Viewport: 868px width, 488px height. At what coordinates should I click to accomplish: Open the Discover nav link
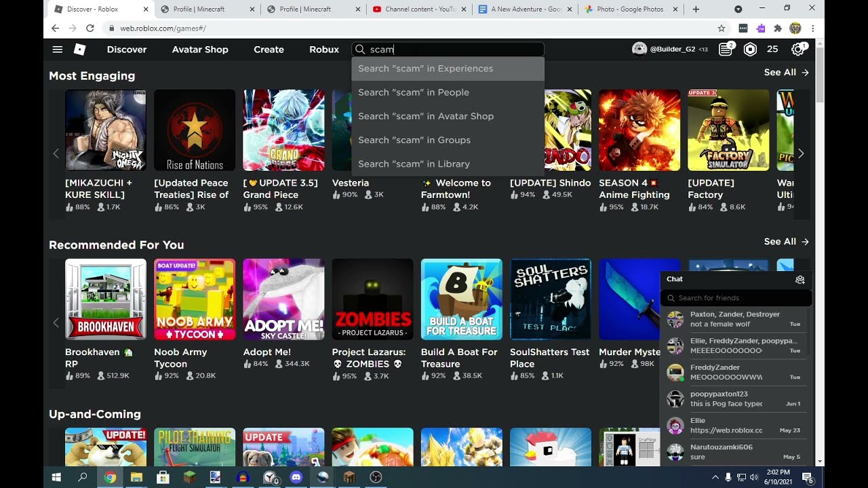point(127,49)
